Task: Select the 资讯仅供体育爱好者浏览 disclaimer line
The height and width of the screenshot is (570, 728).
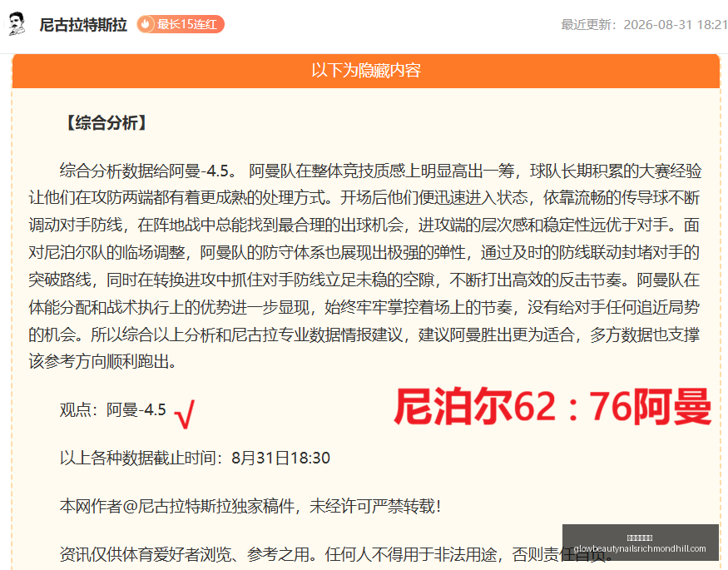Action: coord(336,554)
